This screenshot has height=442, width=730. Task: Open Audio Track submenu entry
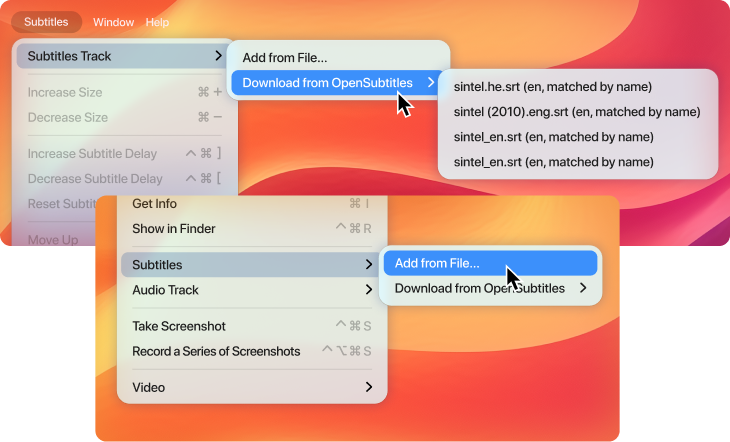tap(251, 290)
